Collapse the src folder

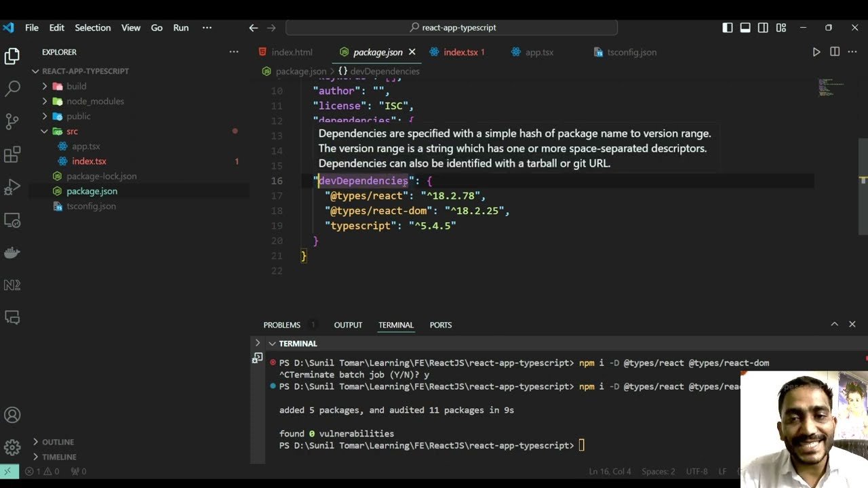[x=45, y=131]
